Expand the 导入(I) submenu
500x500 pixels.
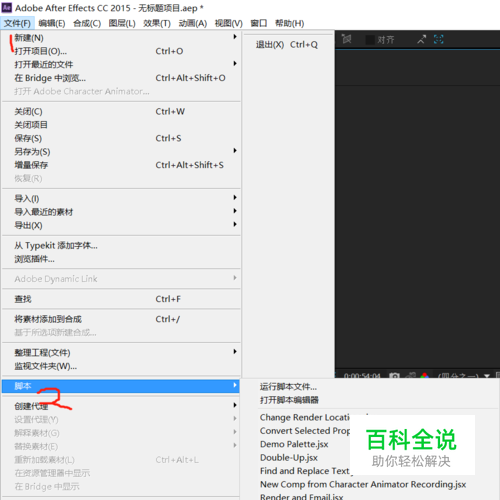pyautogui.click(x=121, y=198)
